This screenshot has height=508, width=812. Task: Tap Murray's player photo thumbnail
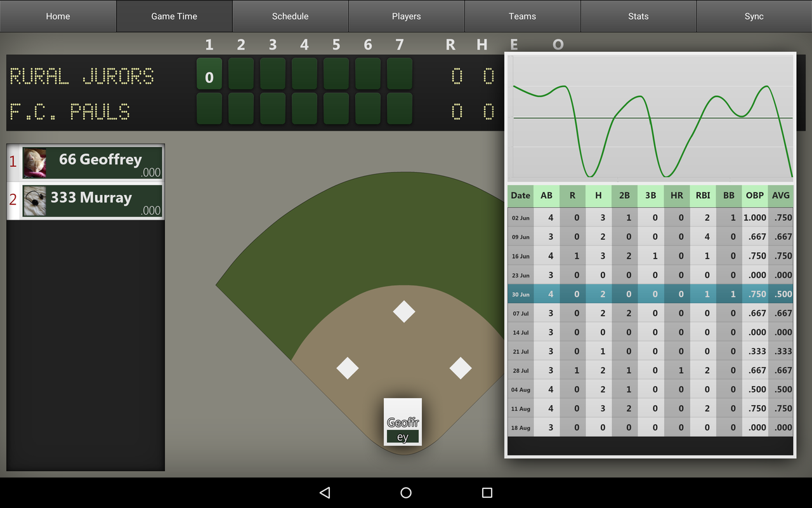[x=35, y=201]
